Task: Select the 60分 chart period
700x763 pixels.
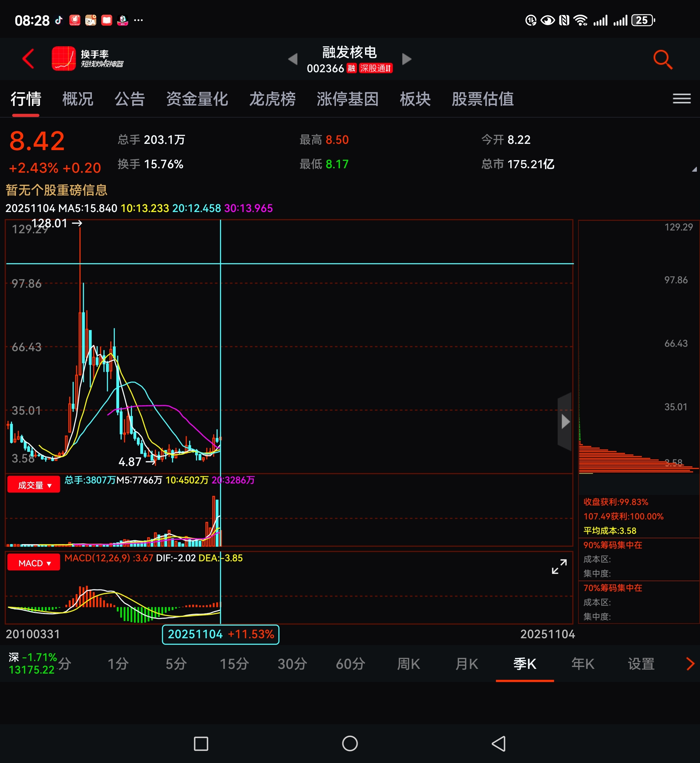Action: point(350,664)
